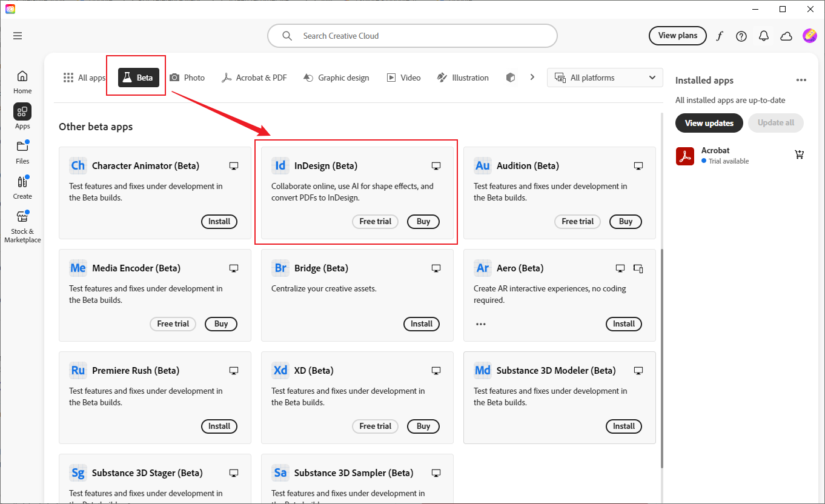This screenshot has height=504, width=825.
Task: Open the fonts (f) icon
Action: point(719,36)
